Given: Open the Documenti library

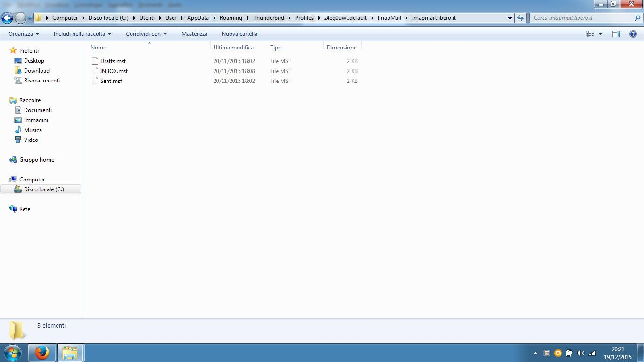Looking at the screenshot, I should (x=38, y=110).
